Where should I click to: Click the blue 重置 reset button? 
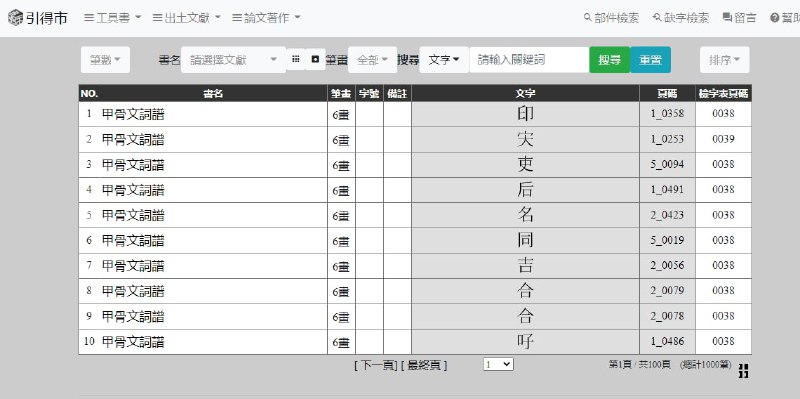pos(650,60)
